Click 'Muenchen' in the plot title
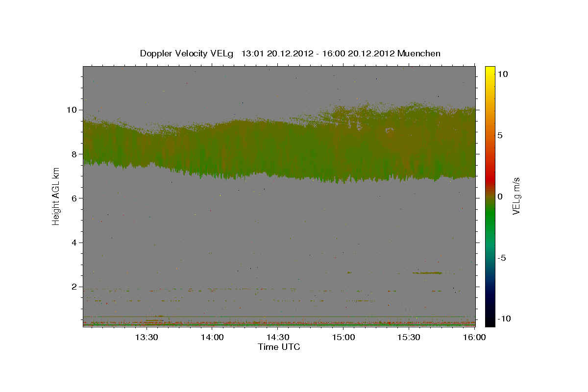Viewport: 588px width, 392px height. (x=419, y=53)
